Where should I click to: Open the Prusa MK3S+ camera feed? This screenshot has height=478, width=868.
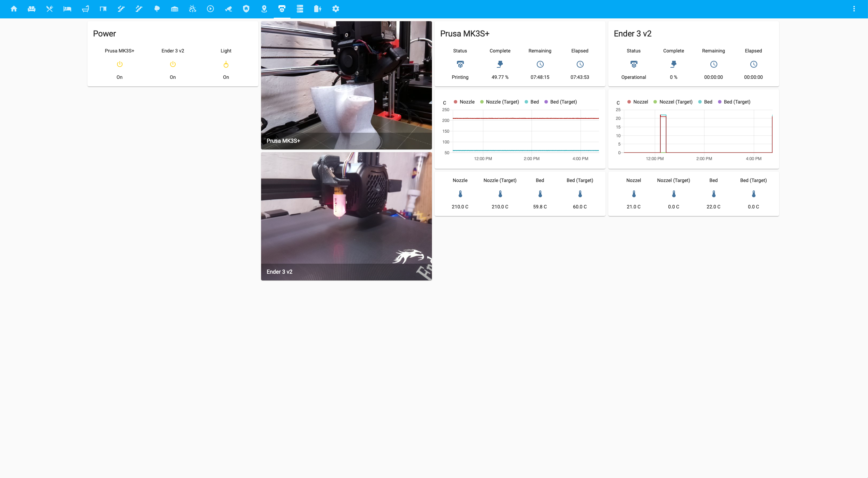click(x=346, y=85)
